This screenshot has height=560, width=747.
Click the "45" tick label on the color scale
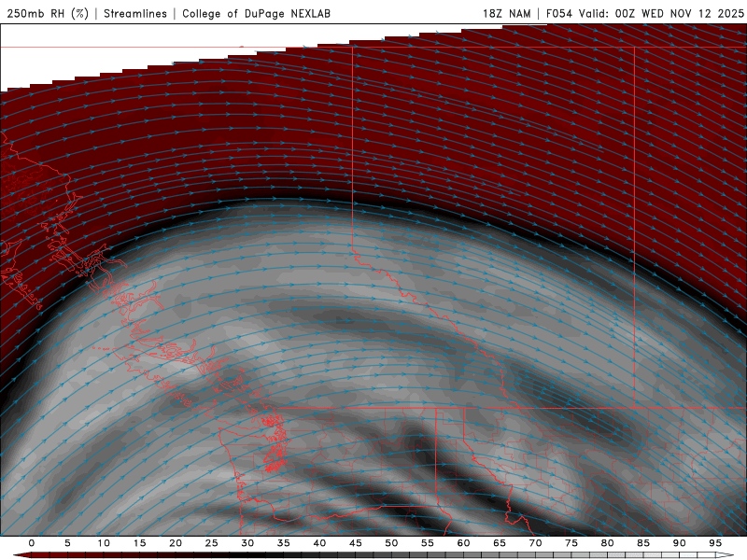click(x=356, y=543)
